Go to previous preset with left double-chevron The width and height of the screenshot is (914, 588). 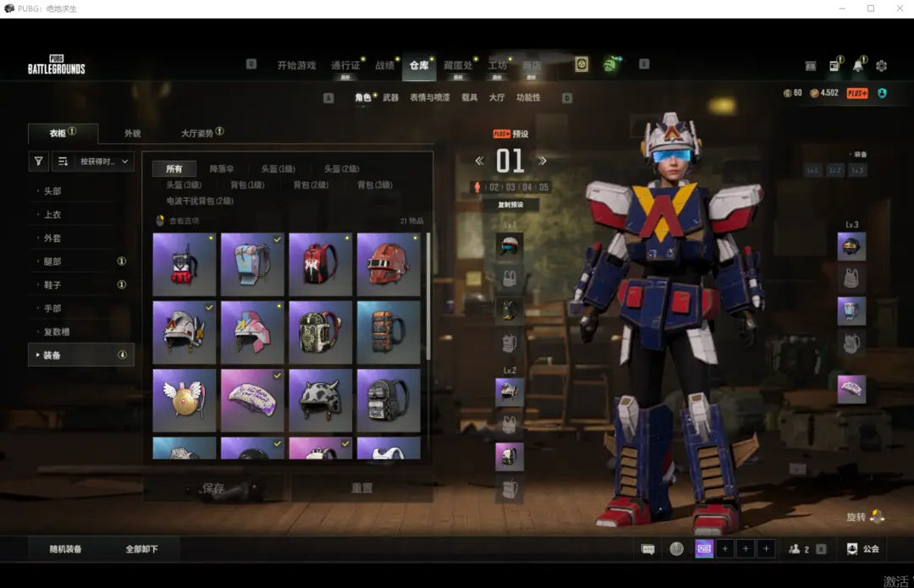click(x=479, y=161)
